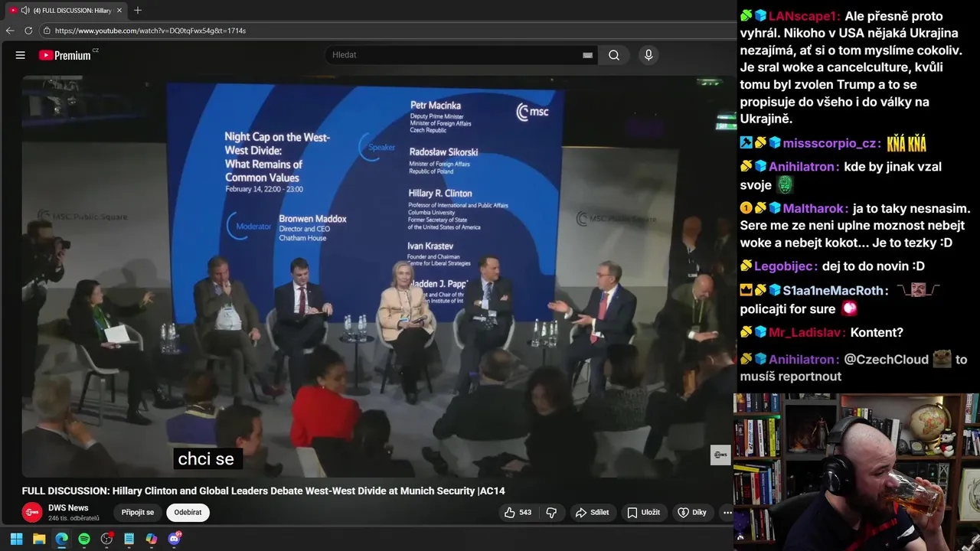Click the webcam overlay thumbnail
Image resolution: width=980 pixels, height=551 pixels.
click(857, 472)
